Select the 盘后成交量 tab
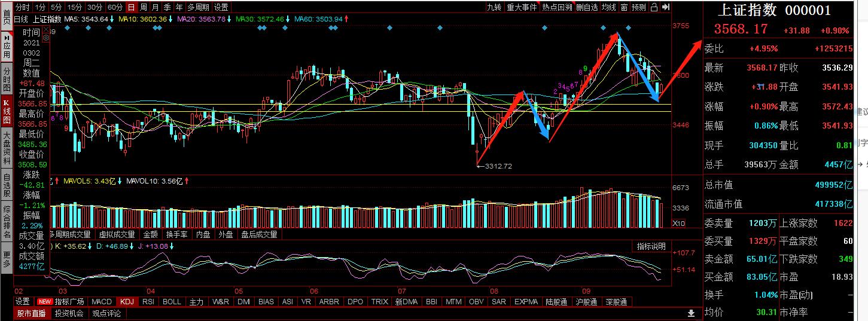Image resolution: width=868 pixels, height=321 pixels. pyautogui.click(x=259, y=234)
